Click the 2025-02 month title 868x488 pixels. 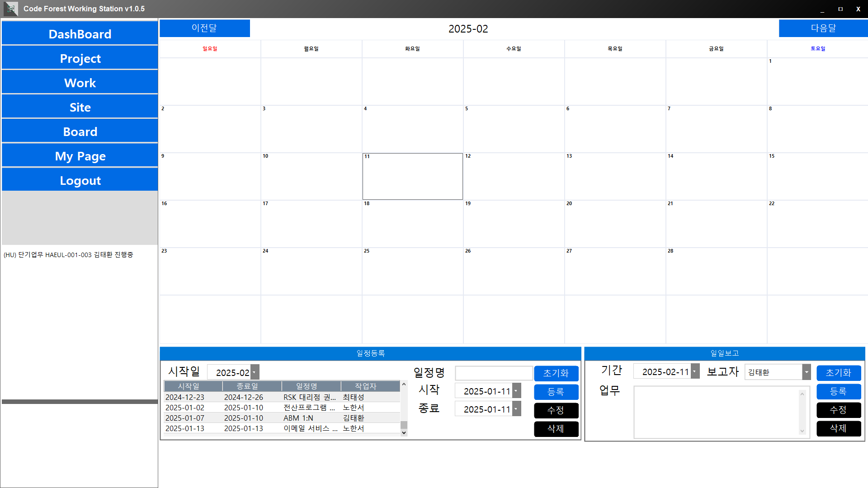coord(468,29)
